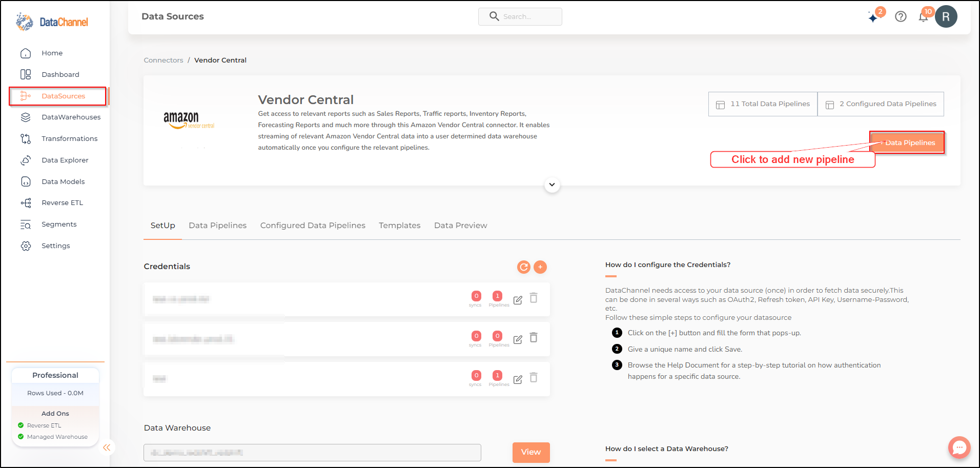
Task: Click the Professional plan label
Action: click(x=55, y=375)
